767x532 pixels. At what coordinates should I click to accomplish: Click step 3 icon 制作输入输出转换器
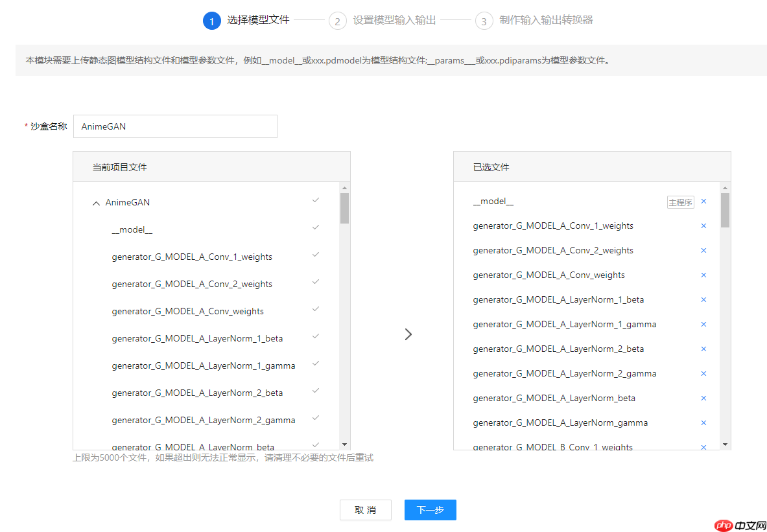pyautogui.click(x=484, y=21)
